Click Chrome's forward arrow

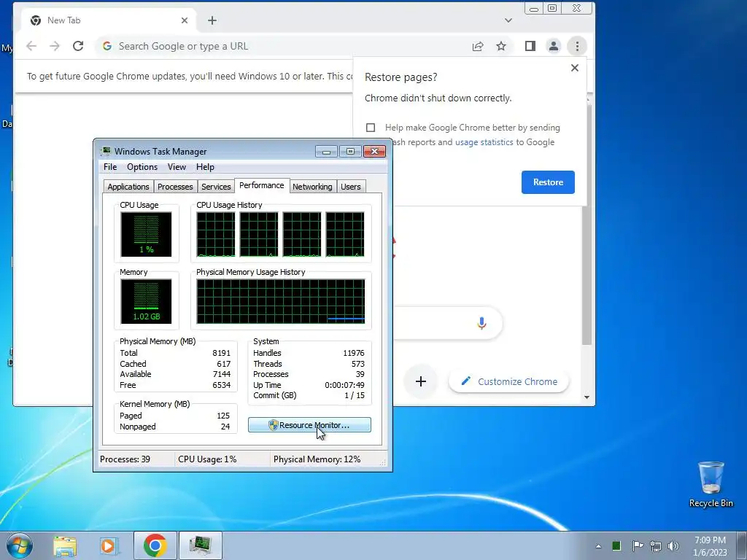[x=55, y=46]
